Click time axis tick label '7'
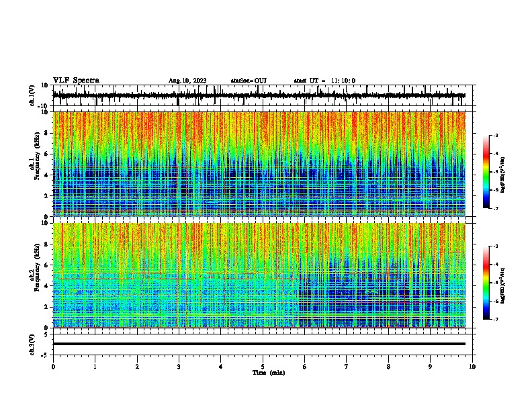 [x=347, y=367]
